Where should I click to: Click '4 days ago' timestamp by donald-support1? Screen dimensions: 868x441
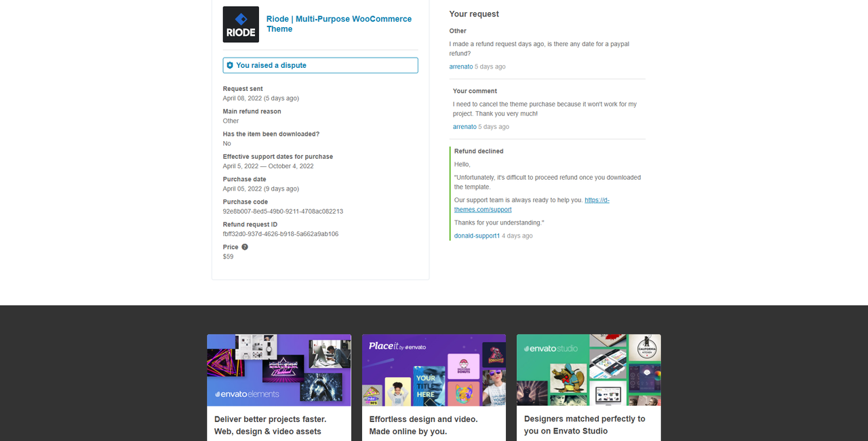click(x=517, y=236)
